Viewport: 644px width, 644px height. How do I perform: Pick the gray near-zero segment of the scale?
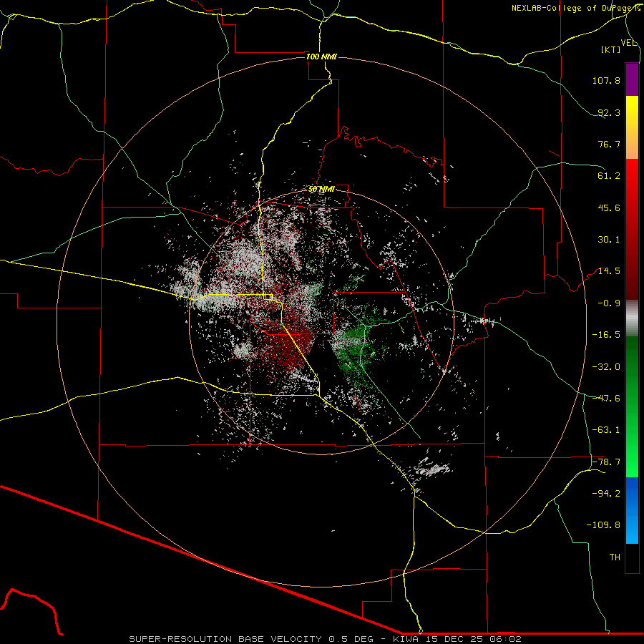[632, 318]
